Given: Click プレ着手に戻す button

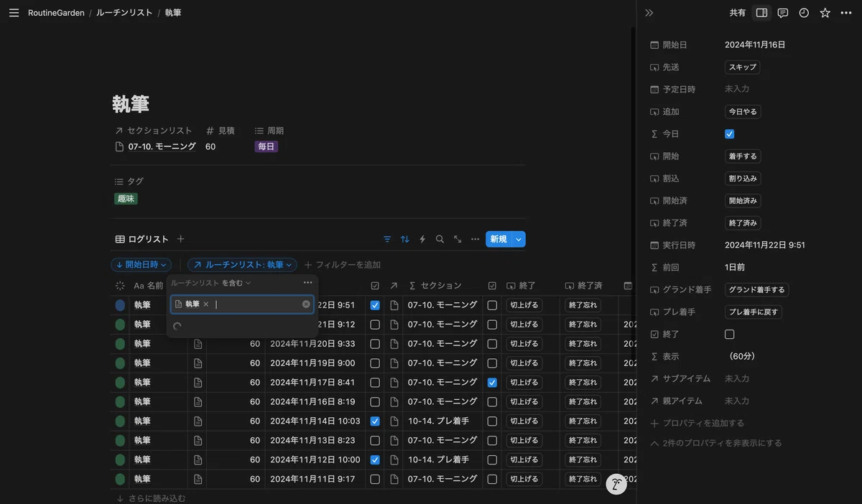Looking at the screenshot, I should 754,312.
